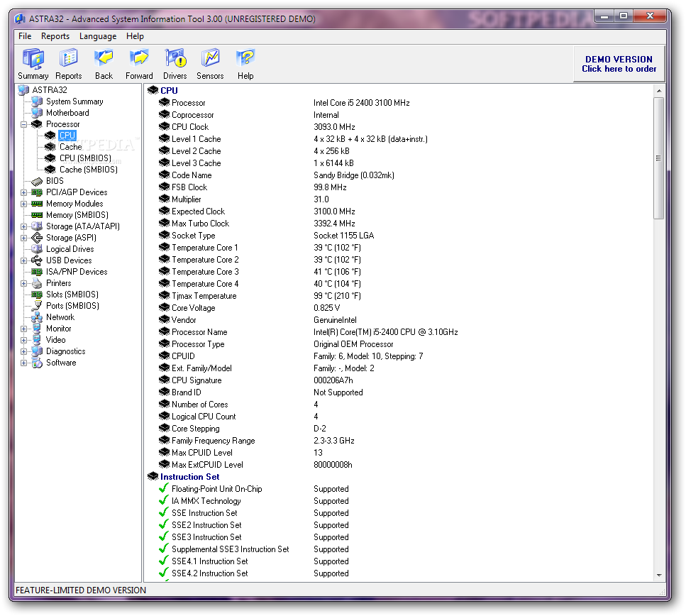Open the File menu
Screen dimensions: 686x616
[x=25, y=36]
